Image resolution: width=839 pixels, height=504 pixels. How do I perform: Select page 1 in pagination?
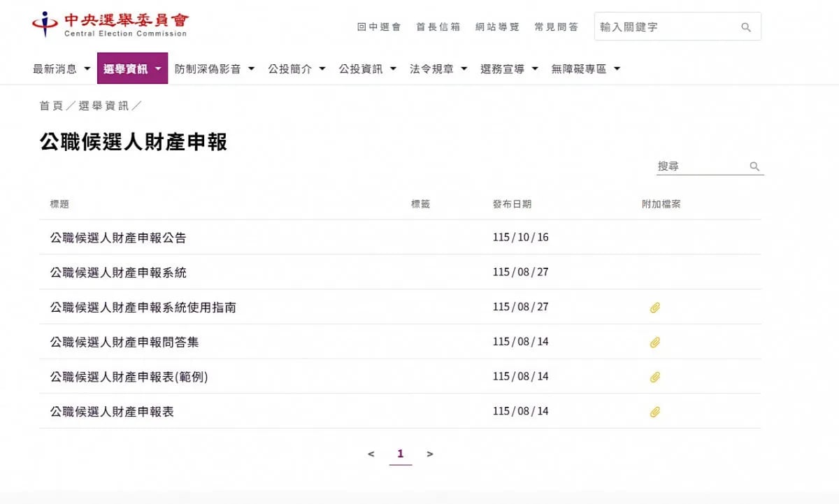click(x=400, y=454)
